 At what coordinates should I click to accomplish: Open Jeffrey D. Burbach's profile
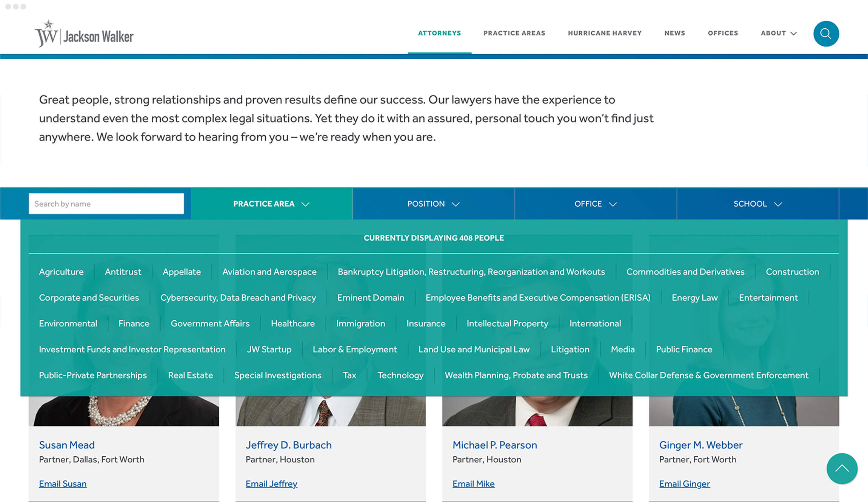coord(288,445)
